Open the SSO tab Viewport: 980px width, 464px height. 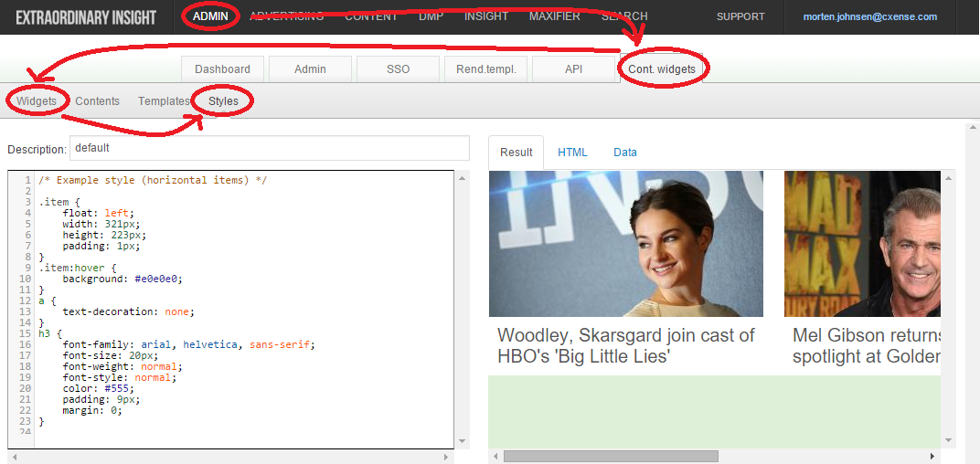coord(399,69)
